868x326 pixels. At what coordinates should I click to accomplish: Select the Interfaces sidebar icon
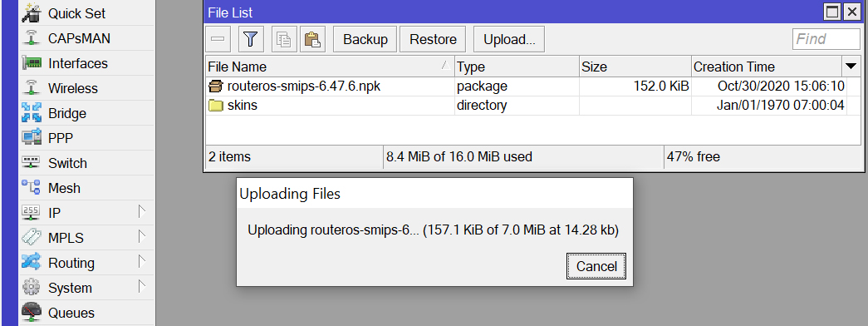(32, 63)
